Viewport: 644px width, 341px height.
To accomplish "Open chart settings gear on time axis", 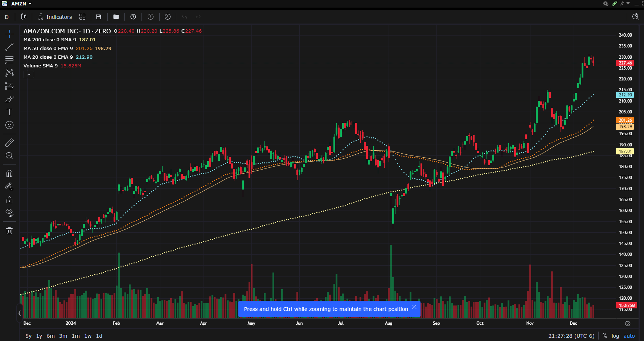I will point(628,324).
